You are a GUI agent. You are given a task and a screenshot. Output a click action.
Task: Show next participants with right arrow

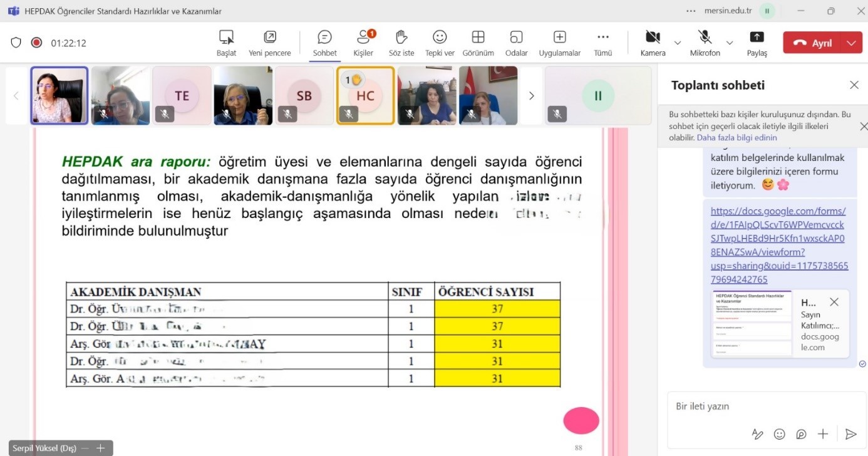[531, 96]
